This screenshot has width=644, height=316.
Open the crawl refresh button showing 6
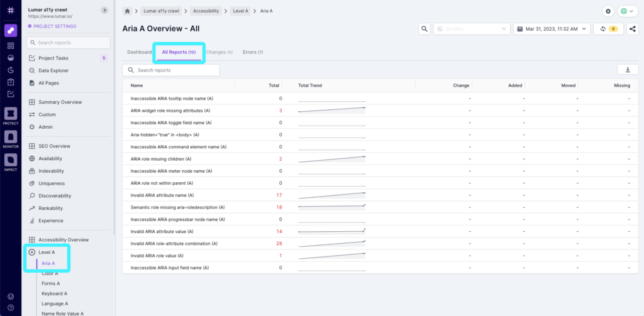click(x=608, y=29)
